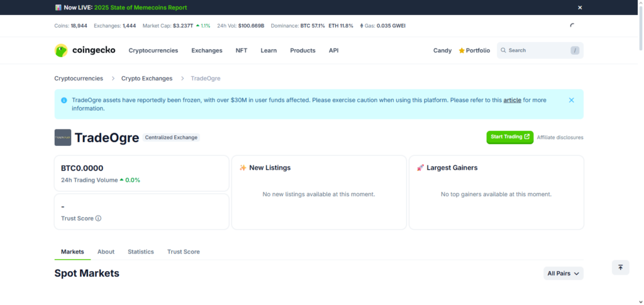Click the Trust Score info icon

(x=98, y=219)
